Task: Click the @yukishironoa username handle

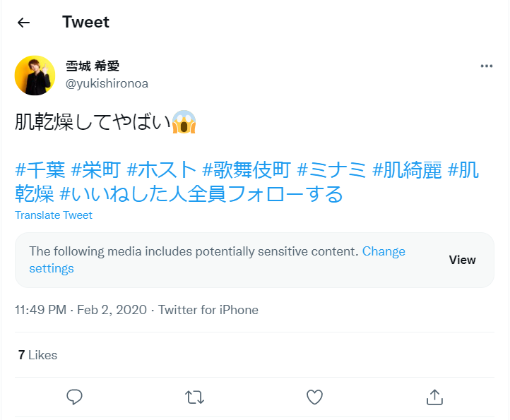Action: pyautogui.click(x=107, y=83)
